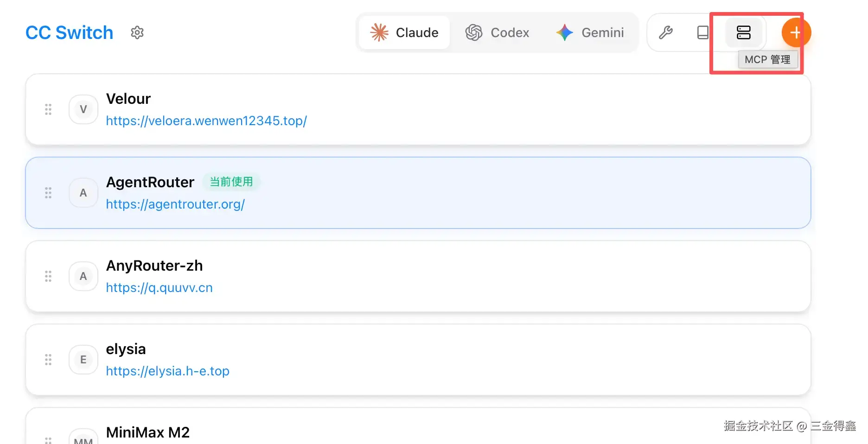Click the AgentRouter drag handle
The height and width of the screenshot is (444, 868).
[x=48, y=193]
